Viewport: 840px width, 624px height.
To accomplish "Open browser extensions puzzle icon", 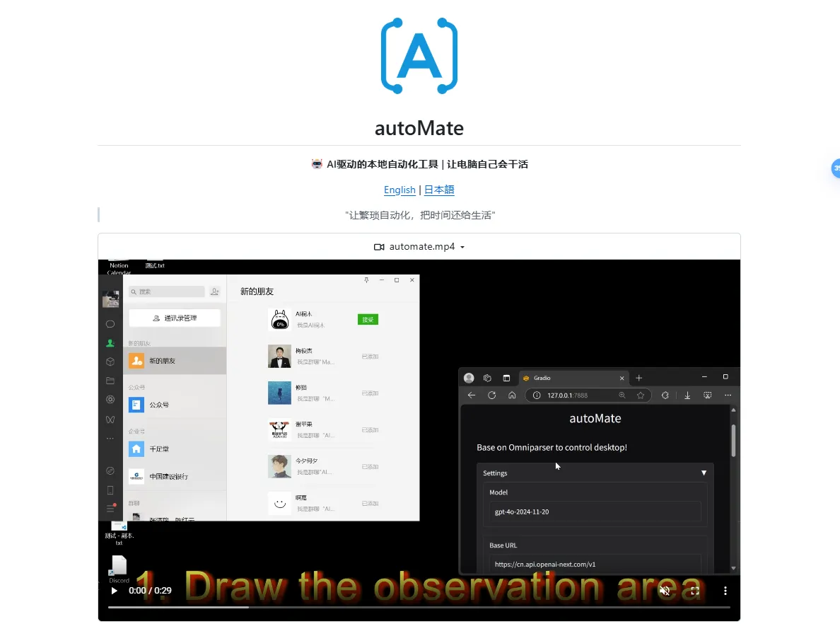I will coord(665,395).
